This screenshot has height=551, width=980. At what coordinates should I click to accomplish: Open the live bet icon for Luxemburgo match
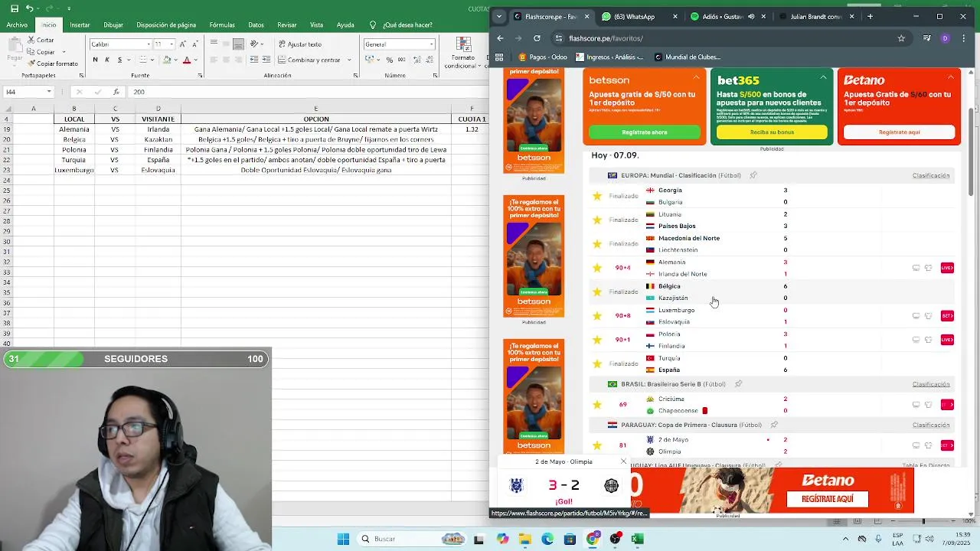tap(947, 316)
